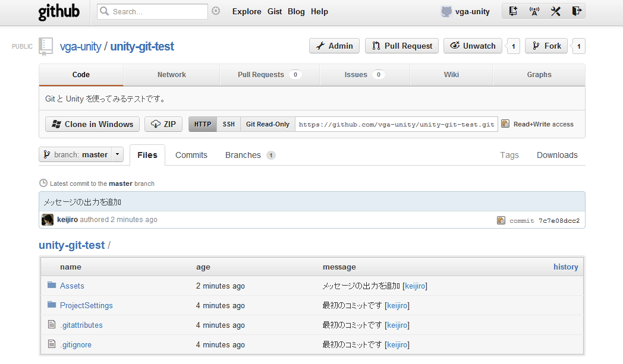The image size is (623, 364).
Task: Click the clone URL field
Action: pyautogui.click(x=397, y=124)
